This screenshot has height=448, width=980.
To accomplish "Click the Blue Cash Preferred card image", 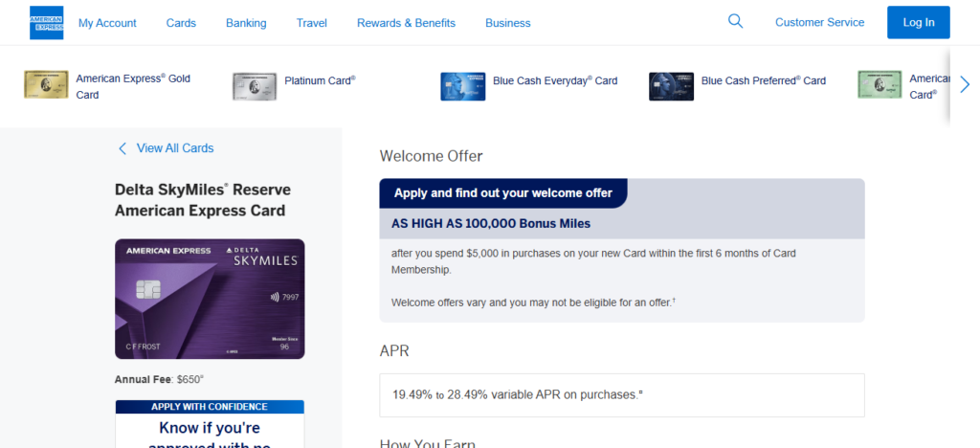I will tap(671, 86).
